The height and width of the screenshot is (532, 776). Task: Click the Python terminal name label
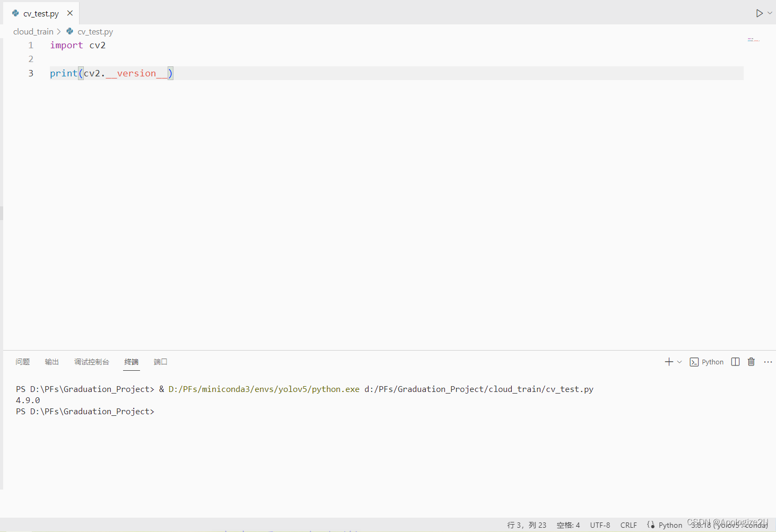click(x=712, y=362)
